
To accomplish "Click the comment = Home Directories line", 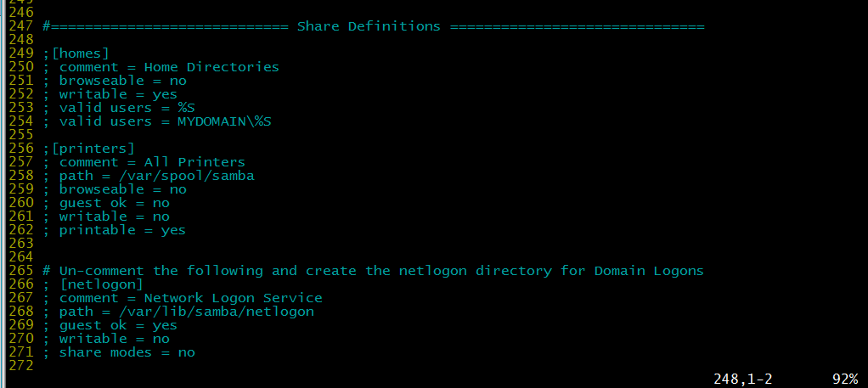I will point(161,67).
